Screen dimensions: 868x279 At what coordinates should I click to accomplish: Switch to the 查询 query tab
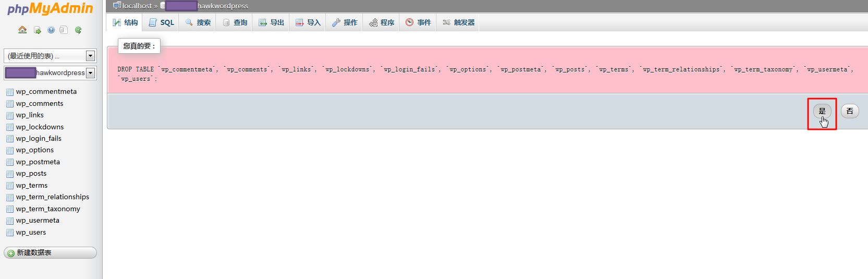(x=235, y=22)
